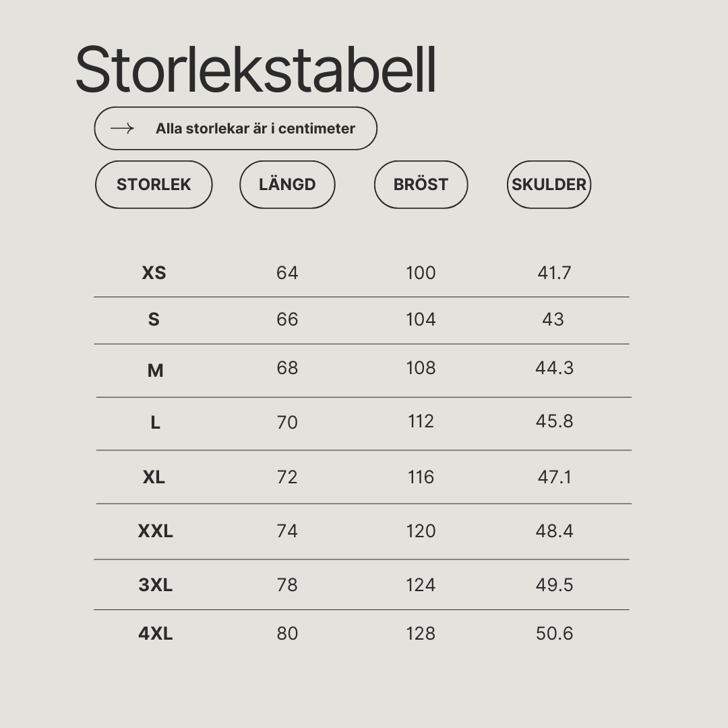The width and height of the screenshot is (728, 728).
Task: Choose the 4XL size row label
Action: click(155, 634)
